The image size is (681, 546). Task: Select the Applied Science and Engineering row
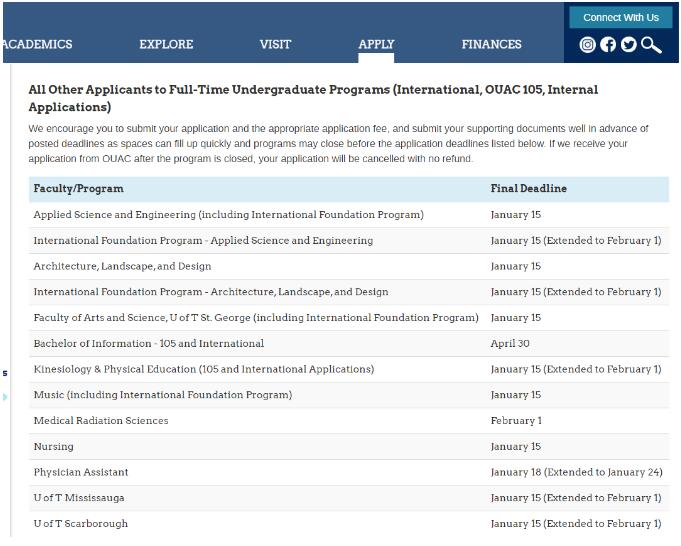click(228, 215)
